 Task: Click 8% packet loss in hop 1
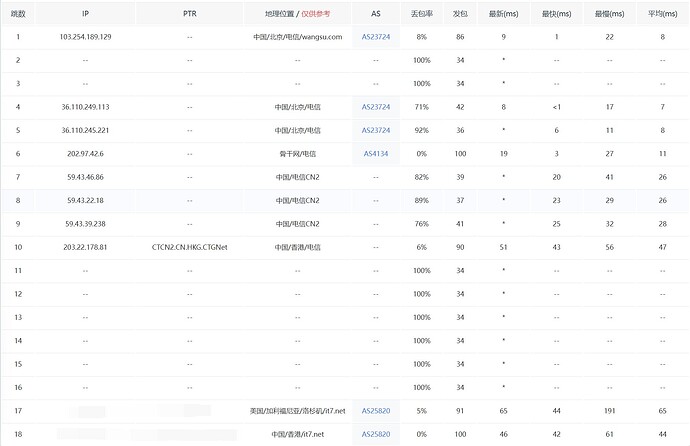coord(422,37)
